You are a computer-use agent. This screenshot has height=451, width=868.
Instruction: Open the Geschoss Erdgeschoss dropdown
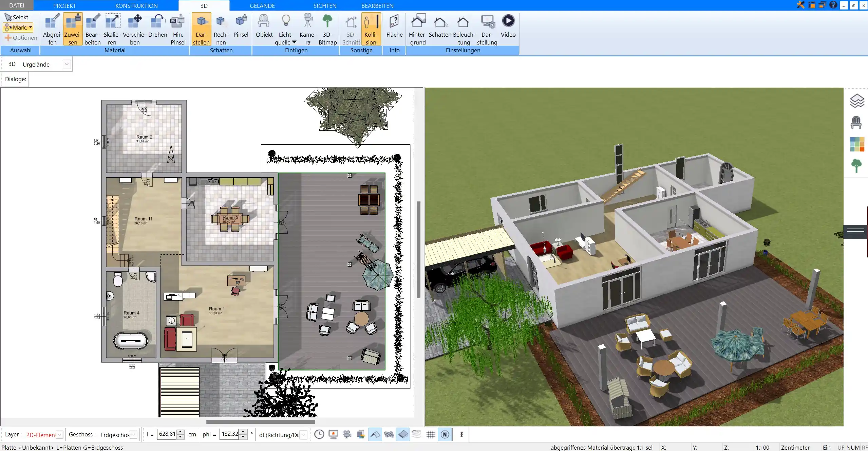click(x=133, y=435)
